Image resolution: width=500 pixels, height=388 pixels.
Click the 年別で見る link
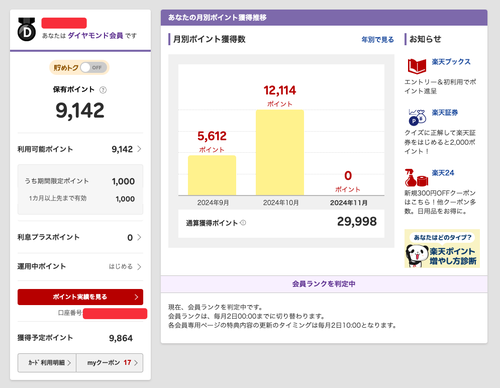[378, 40]
